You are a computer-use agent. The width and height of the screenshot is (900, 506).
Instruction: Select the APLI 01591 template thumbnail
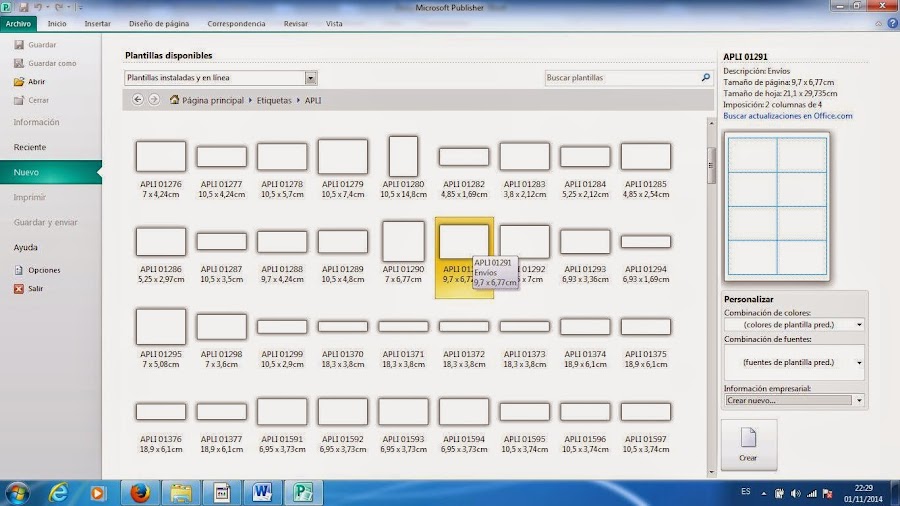tap(282, 411)
